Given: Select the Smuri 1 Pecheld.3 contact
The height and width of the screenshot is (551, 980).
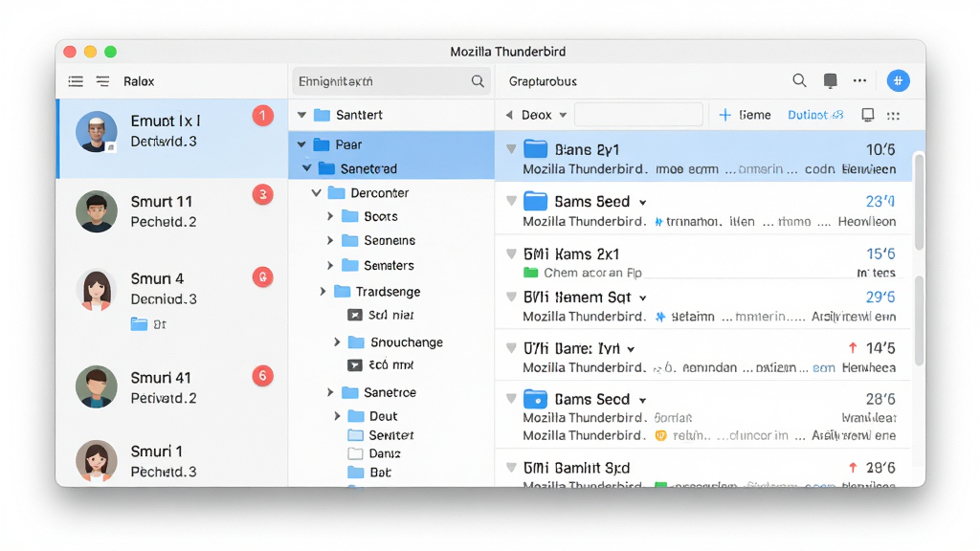Looking at the screenshot, I should tap(172, 461).
